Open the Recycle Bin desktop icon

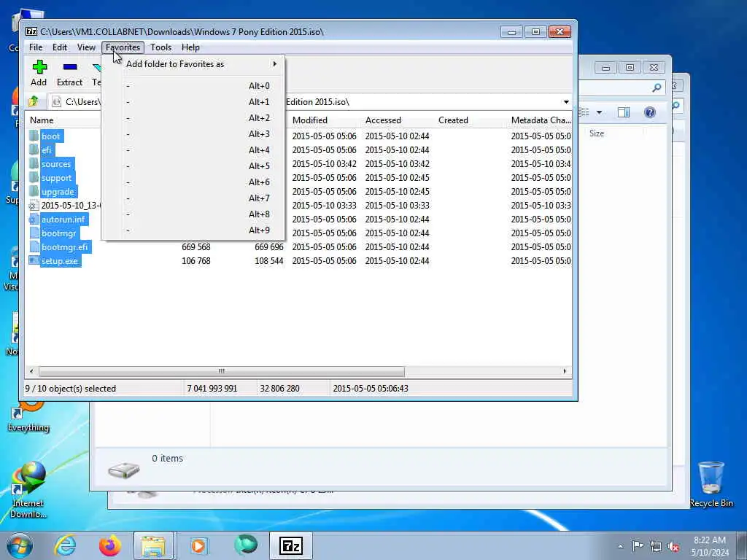click(711, 484)
